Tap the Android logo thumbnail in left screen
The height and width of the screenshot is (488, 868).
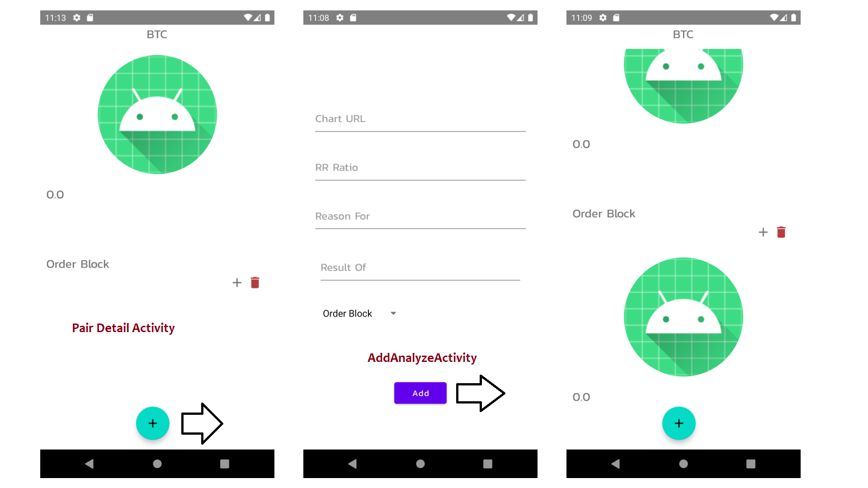pyautogui.click(x=157, y=113)
